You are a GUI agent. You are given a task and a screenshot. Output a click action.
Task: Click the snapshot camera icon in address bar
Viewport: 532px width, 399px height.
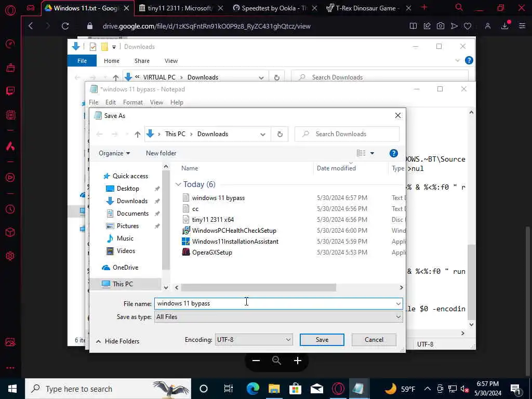tap(441, 26)
